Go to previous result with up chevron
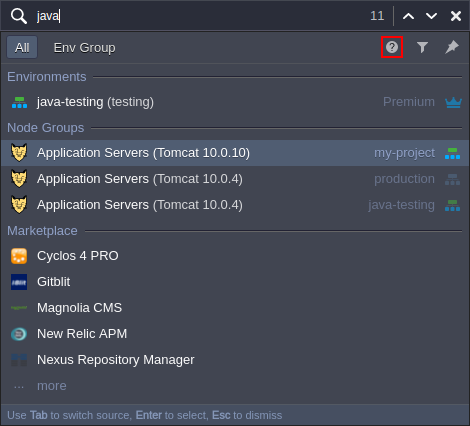Viewport: 470px width, 426px height. click(x=408, y=16)
